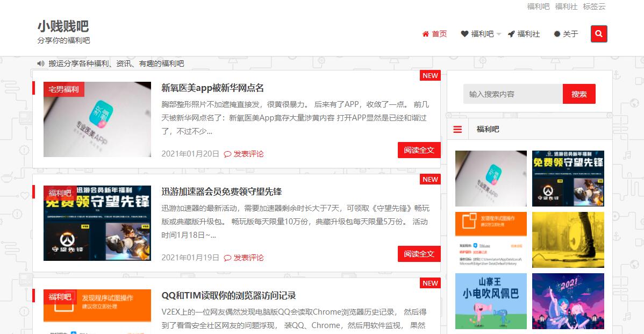Click sidebar orange 发现程序试图操作 thumbnail
This screenshot has height=334, width=644.
pyautogui.click(x=491, y=240)
